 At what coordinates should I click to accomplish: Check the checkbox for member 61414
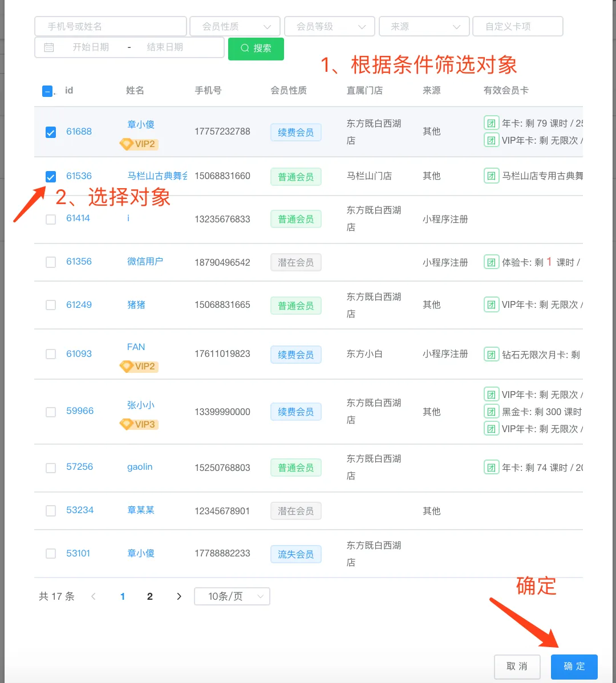pos(51,219)
